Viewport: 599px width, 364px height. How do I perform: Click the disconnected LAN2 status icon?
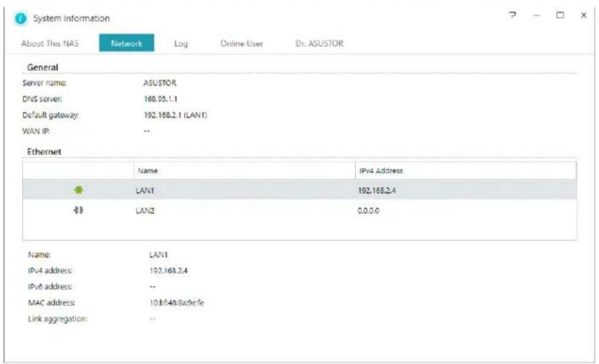78,210
